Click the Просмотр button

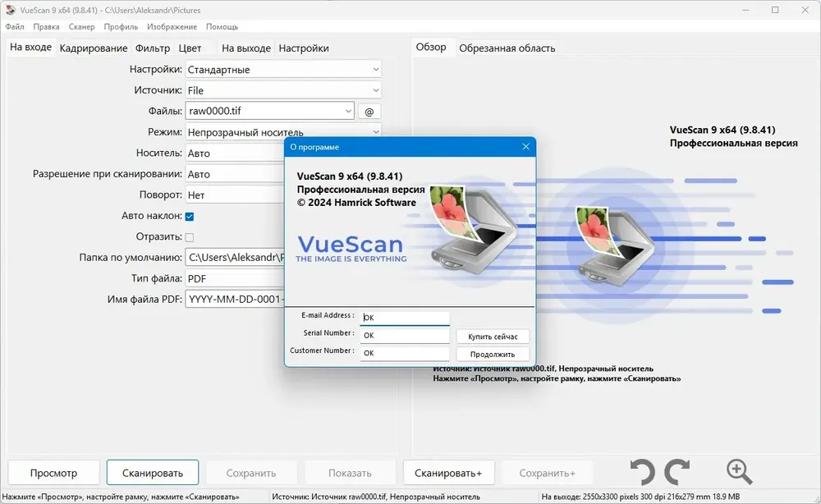pos(53,473)
